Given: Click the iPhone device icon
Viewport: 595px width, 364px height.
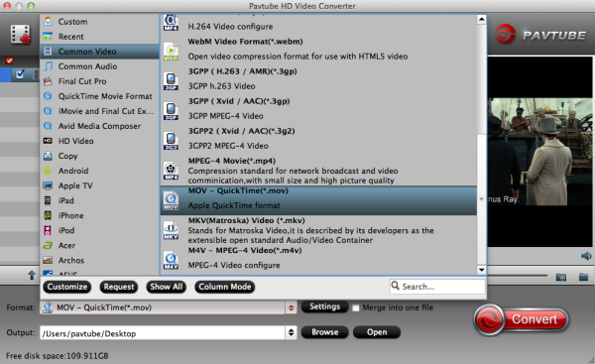Looking at the screenshot, I should point(48,215).
